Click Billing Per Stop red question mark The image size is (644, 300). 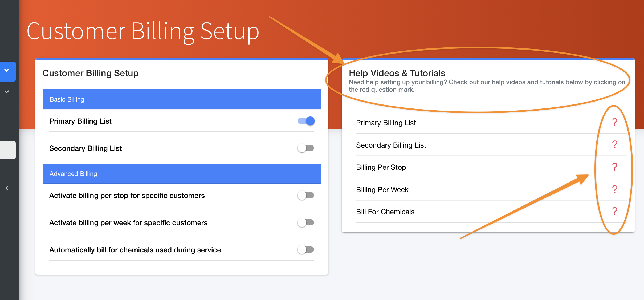point(614,167)
